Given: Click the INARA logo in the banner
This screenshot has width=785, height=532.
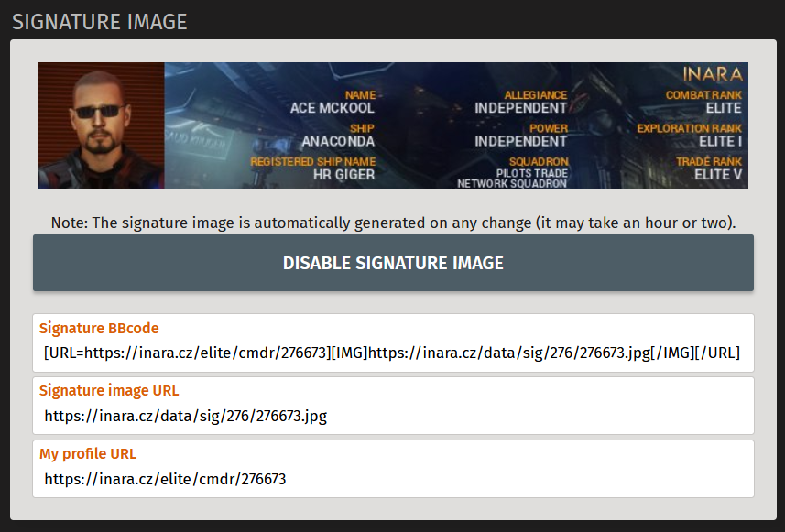Looking at the screenshot, I should coord(713,74).
